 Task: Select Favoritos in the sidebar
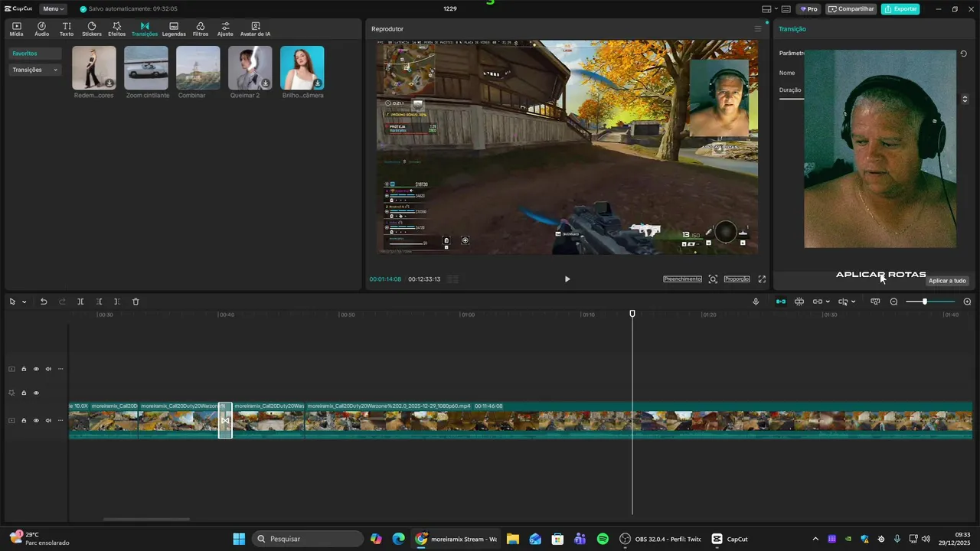pos(35,54)
